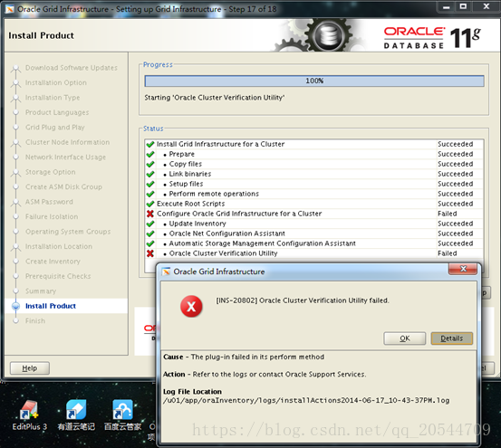Click 'Execute Root Scripts' row text
This screenshot has height=448, width=501.
[x=191, y=204]
